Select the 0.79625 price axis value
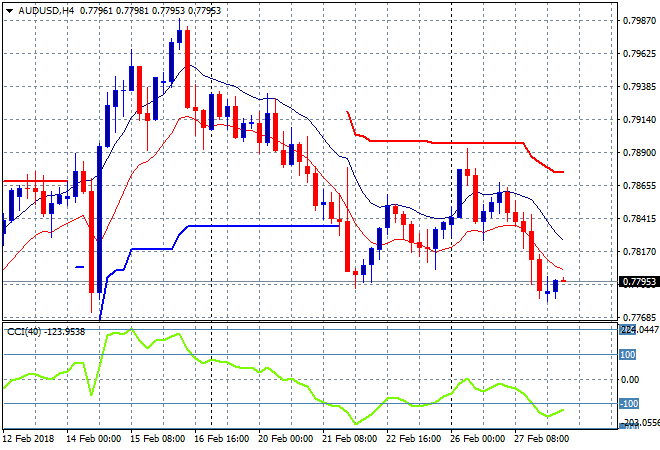Viewport: 660px width, 450px height. (639, 53)
